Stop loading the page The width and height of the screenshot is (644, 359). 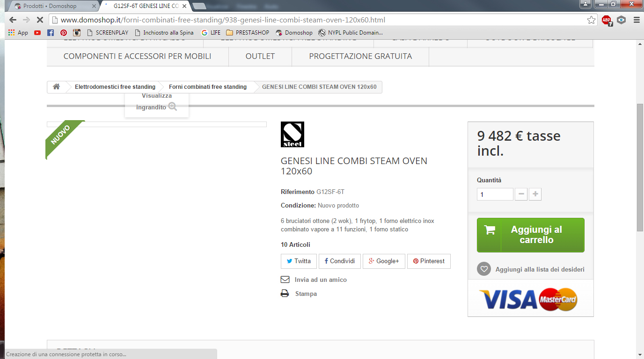click(40, 20)
